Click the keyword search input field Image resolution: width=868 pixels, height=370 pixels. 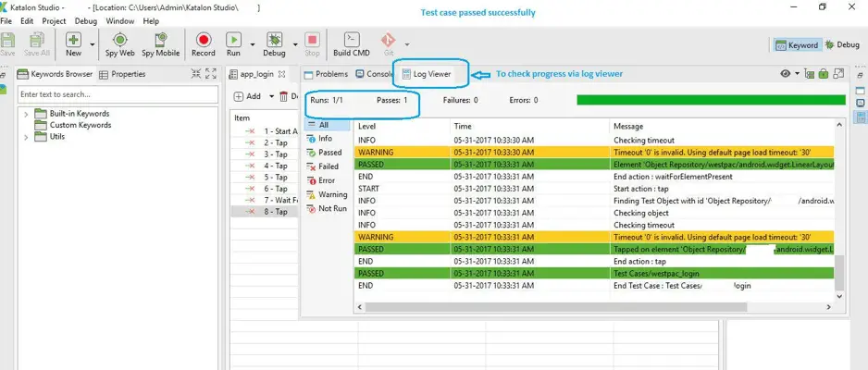click(x=118, y=94)
